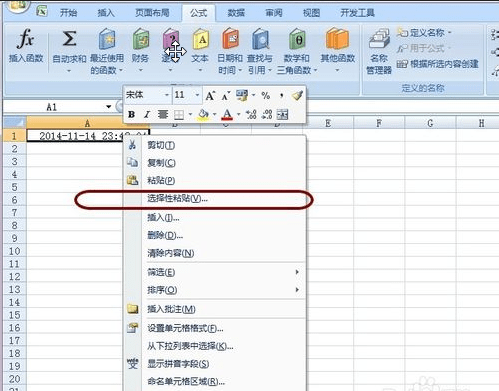Expand the font size dropdown showing 11
Image resolution: width=499 pixels, height=391 pixels.
coord(197,95)
